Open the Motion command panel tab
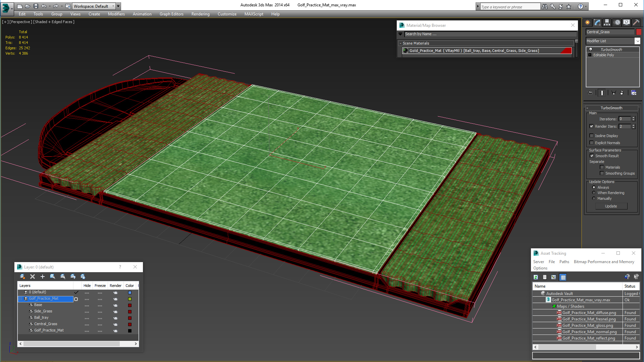Screen dimensions: 644x362 click(617, 22)
